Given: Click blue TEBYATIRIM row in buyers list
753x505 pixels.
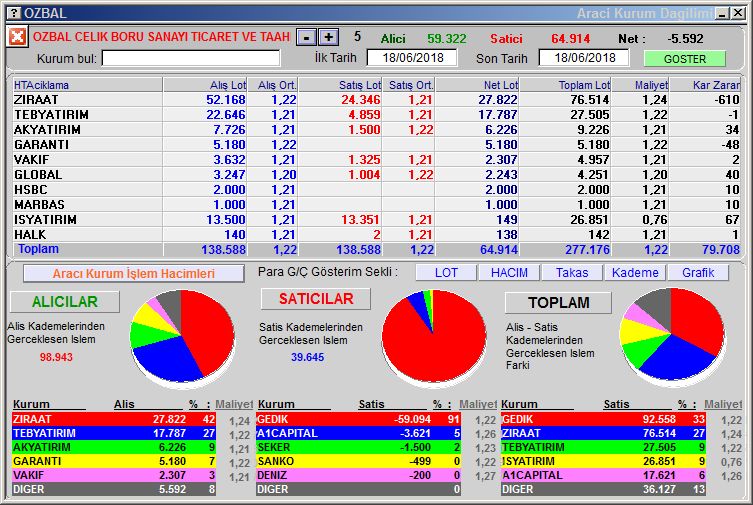Looking at the screenshot, I should (x=114, y=433).
